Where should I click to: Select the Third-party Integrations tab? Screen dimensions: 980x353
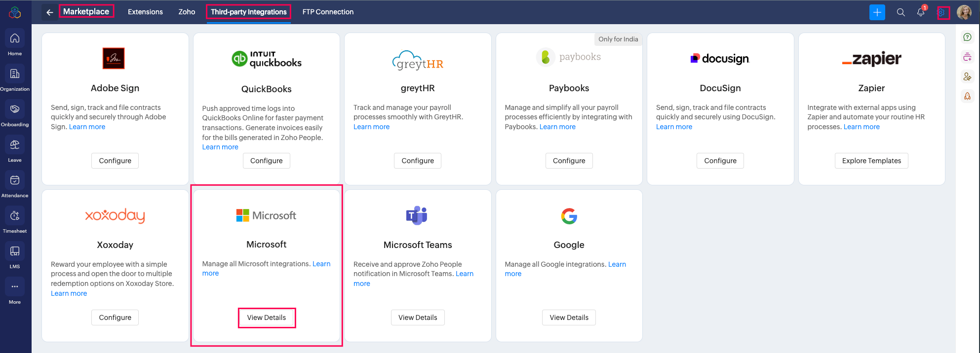click(248, 12)
